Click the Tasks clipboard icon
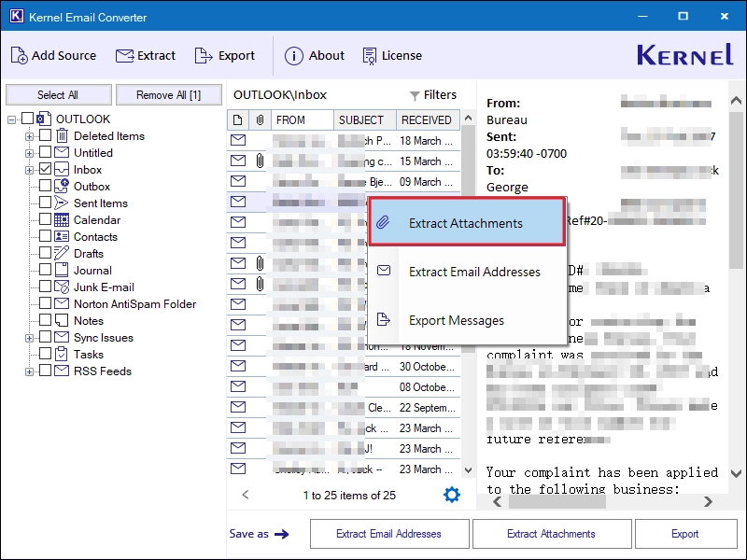Viewport: 747px width, 560px height. pyautogui.click(x=62, y=354)
